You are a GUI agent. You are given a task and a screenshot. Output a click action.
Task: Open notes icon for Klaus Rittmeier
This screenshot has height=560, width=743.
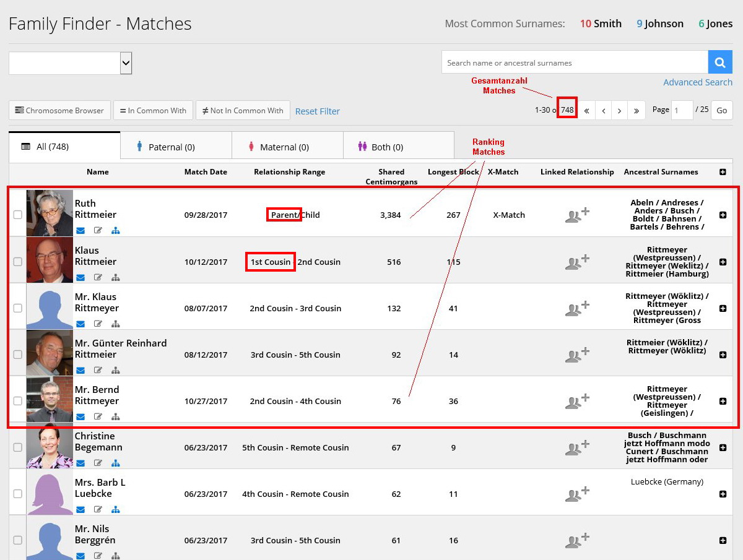(x=98, y=277)
